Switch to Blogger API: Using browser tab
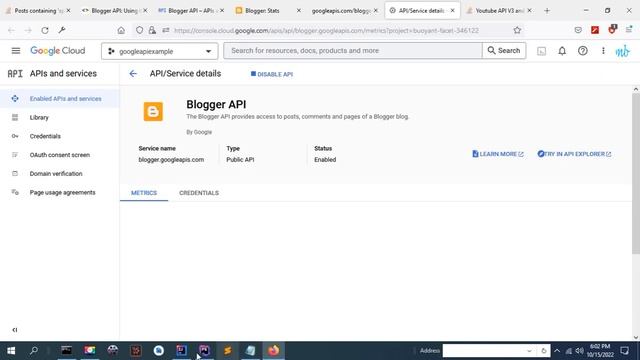 point(114,11)
